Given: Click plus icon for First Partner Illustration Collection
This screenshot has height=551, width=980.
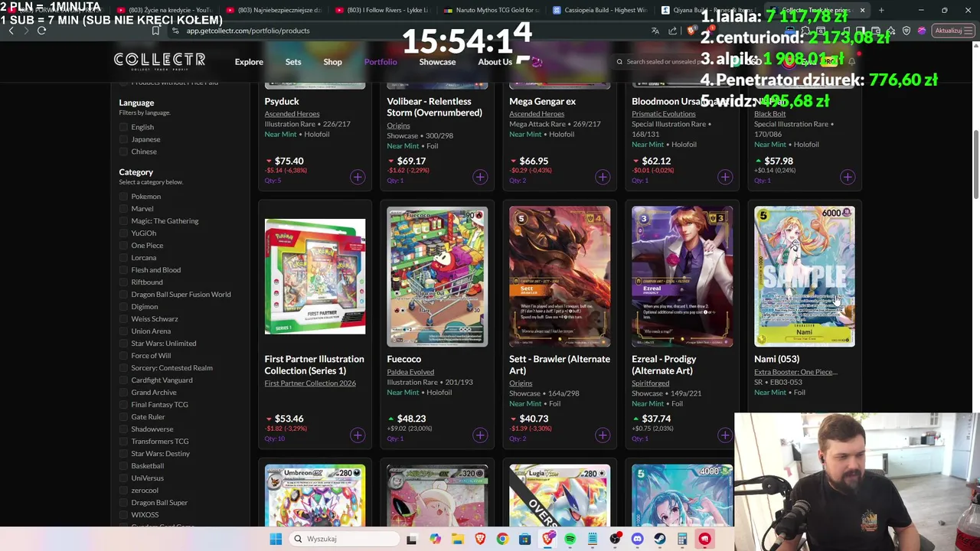Looking at the screenshot, I should pyautogui.click(x=358, y=435).
